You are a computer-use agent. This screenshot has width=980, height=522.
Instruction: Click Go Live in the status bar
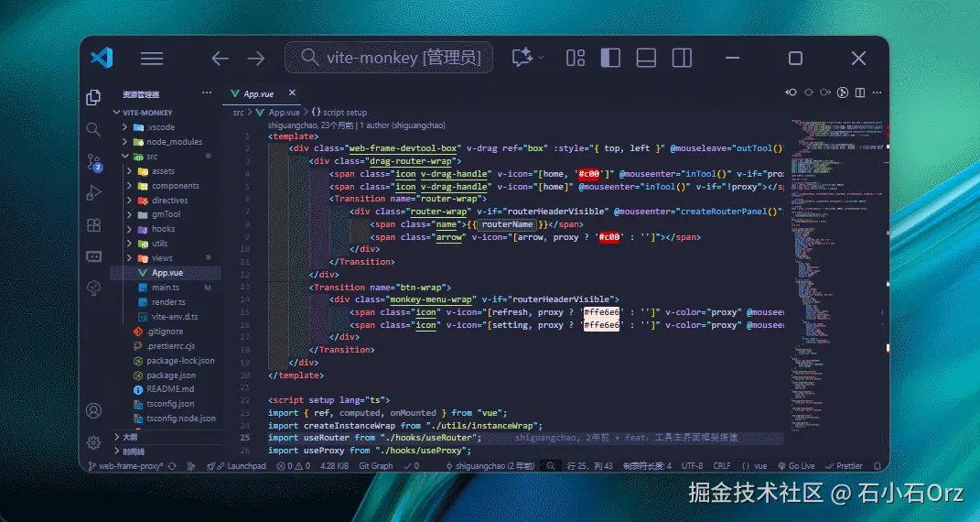(796, 466)
